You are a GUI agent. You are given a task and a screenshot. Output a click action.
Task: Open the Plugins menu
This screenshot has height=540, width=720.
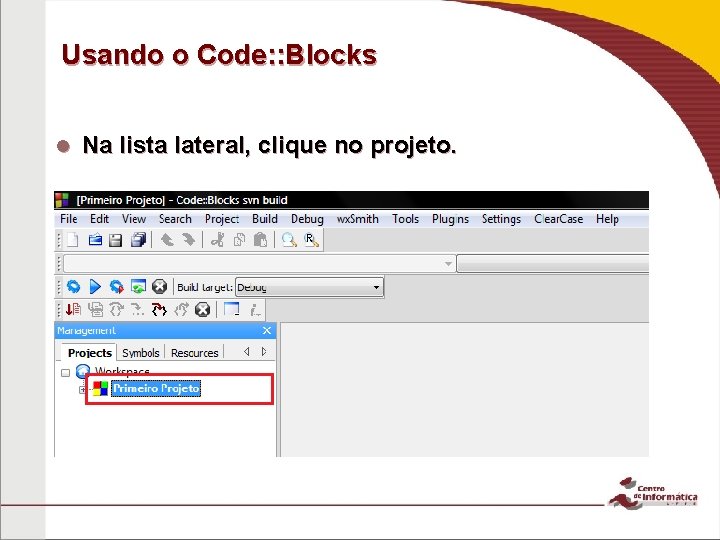click(x=450, y=219)
